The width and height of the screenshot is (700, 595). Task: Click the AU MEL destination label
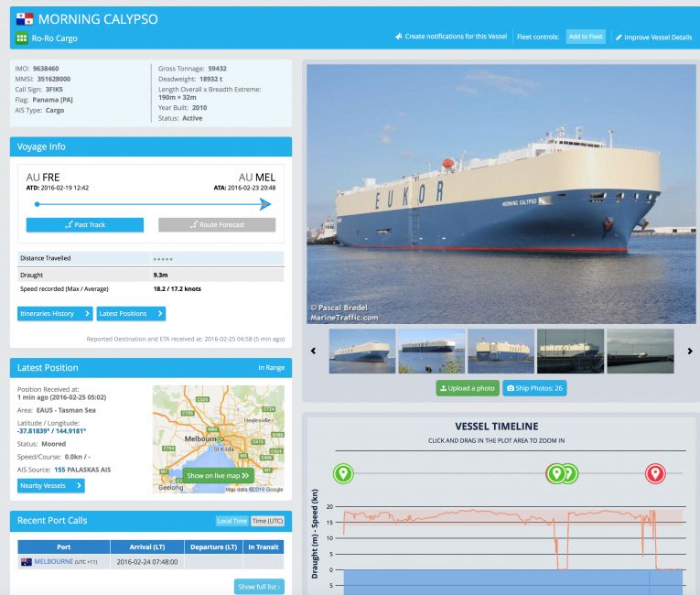pyautogui.click(x=257, y=178)
